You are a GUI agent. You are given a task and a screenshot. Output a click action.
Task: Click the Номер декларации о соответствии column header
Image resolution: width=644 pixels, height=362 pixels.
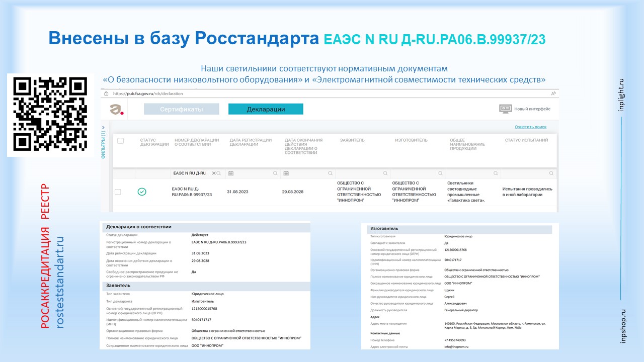tap(197, 142)
